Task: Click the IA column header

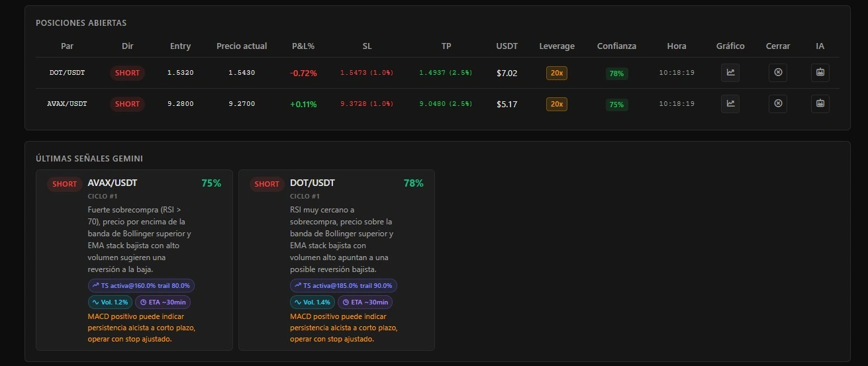Action: pyautogui.click(x=820, y=46)
